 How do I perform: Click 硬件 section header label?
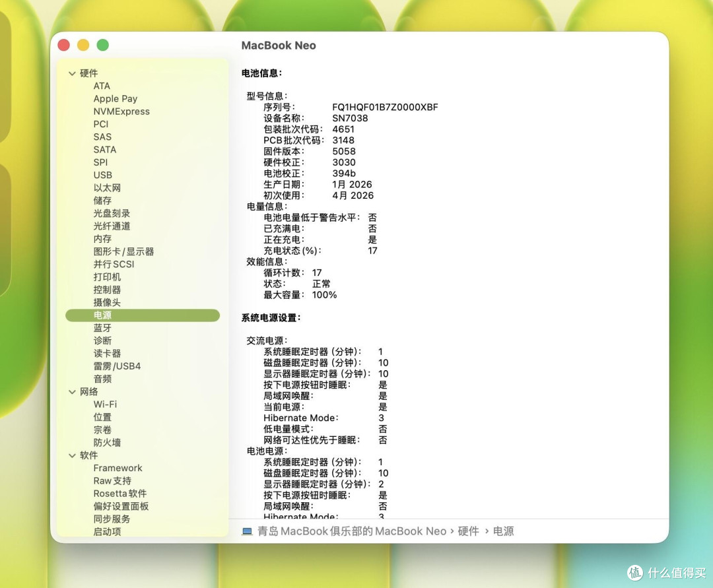[x=88, y=73]
